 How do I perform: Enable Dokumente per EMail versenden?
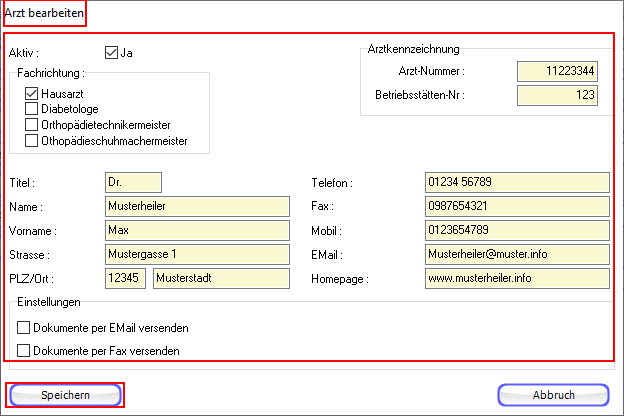24,327
